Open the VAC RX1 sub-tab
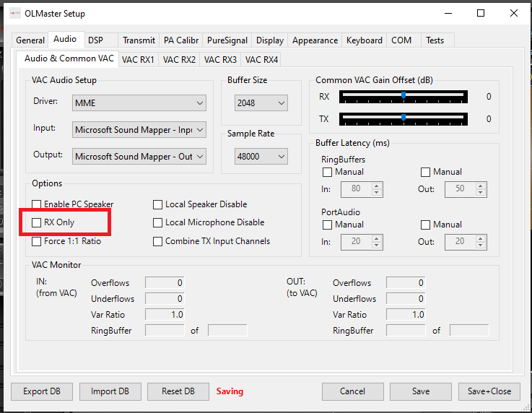The width and height of the screenshot is (532, 413). click(x=137, y=59)
